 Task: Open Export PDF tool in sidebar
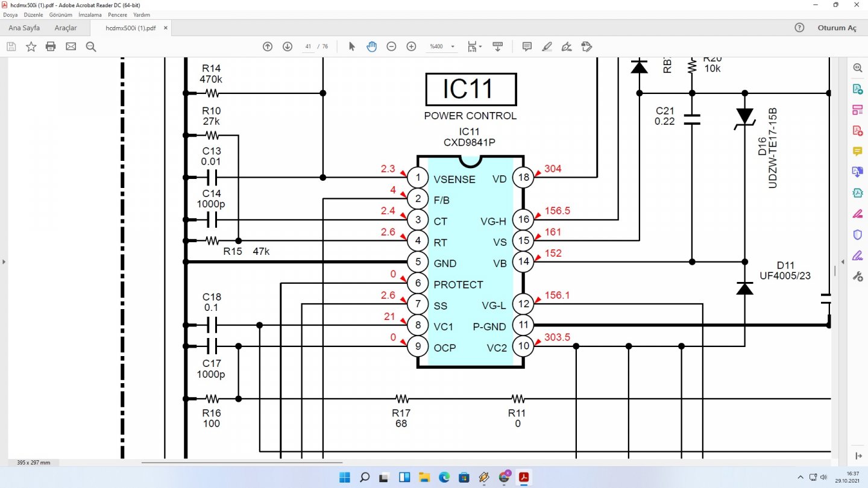[x=857, y=89]
